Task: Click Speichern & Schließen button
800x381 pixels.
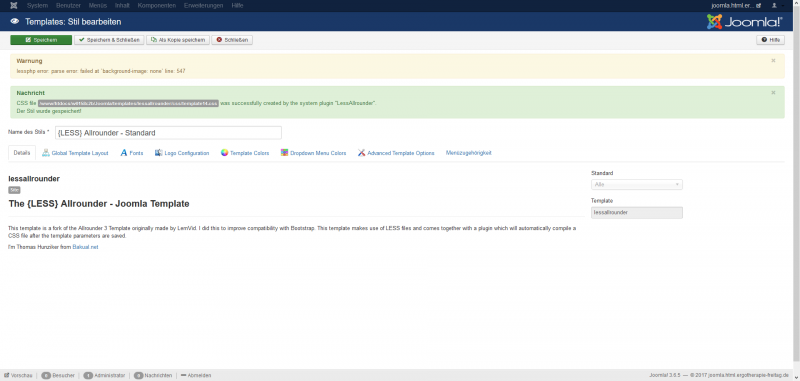Action: point(109,40)
